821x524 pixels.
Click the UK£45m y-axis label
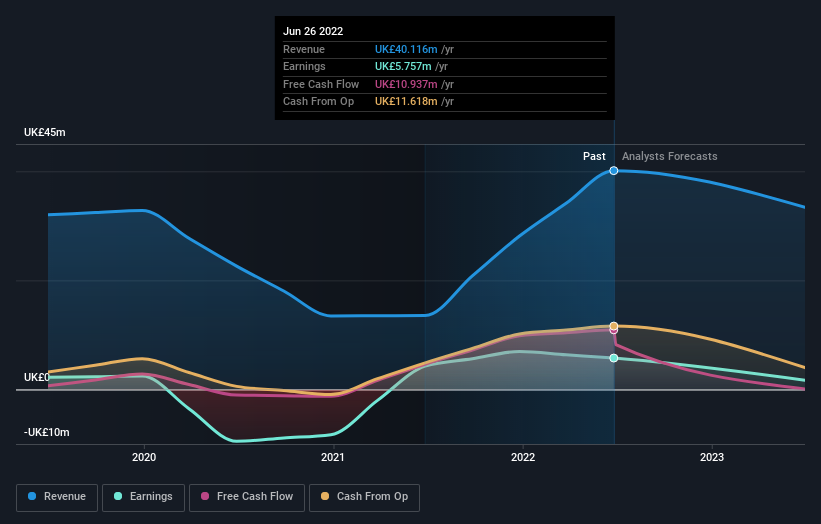coord(45,132)
